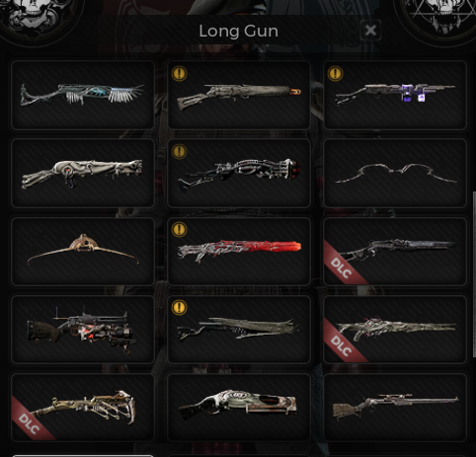476x457 pixels.
Task: Choose the heavy machine gun with wooden stock
Action: point(83,330)
